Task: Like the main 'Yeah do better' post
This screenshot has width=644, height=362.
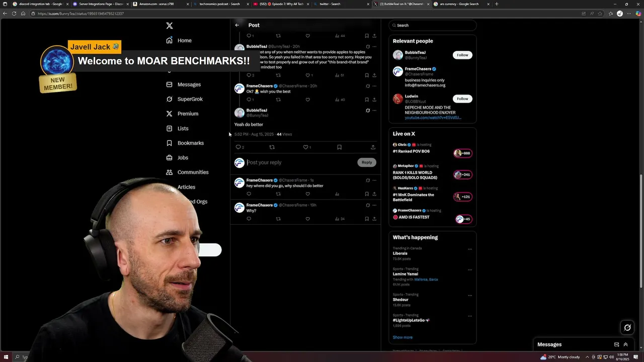Action: click(x=305, y=147)
